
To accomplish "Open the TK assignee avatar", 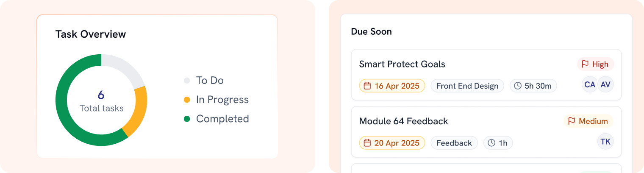I will (x=605, y=142).
